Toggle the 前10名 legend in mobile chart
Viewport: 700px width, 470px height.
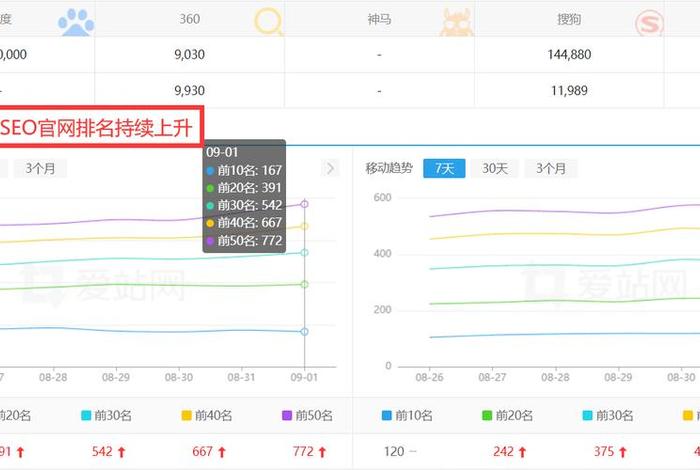(x=407, y=416)
